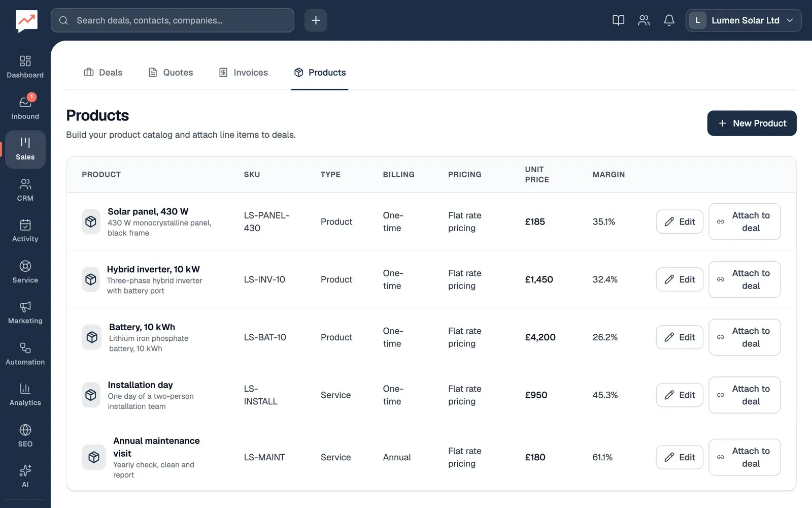
Task: Open Automation in sidebar
Action: [x=25, y=354]
